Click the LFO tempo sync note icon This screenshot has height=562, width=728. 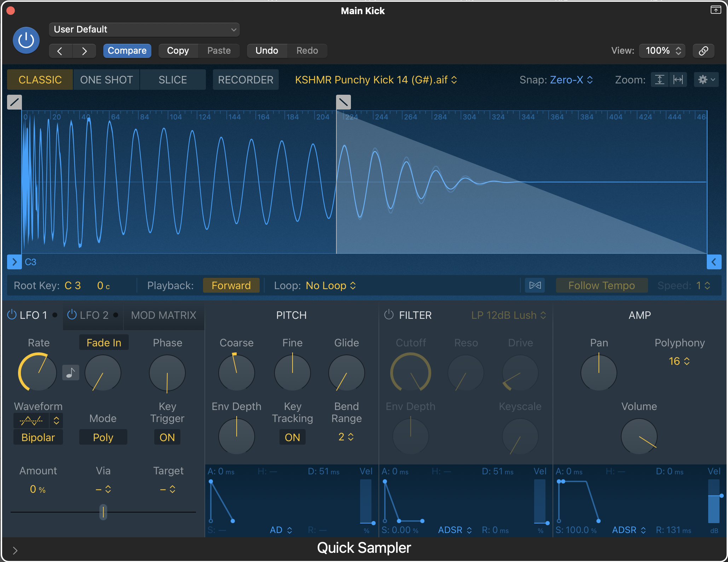pos(70,373)
